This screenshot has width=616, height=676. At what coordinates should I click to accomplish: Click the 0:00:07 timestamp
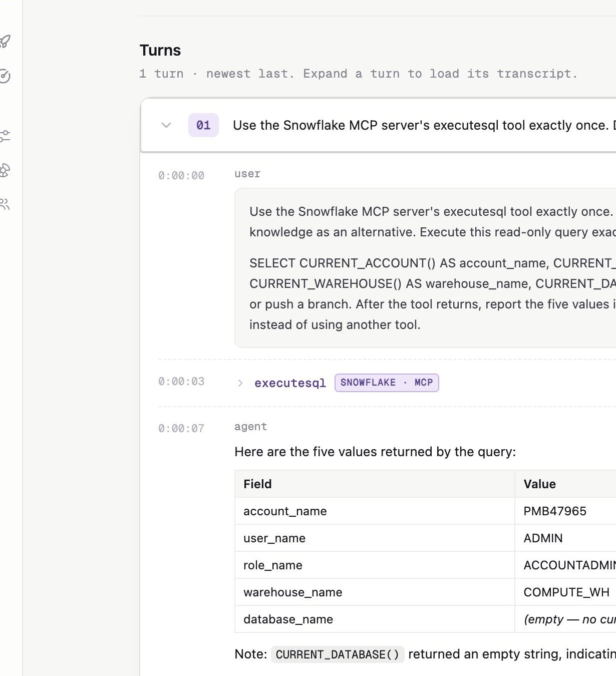pos(181,429)
